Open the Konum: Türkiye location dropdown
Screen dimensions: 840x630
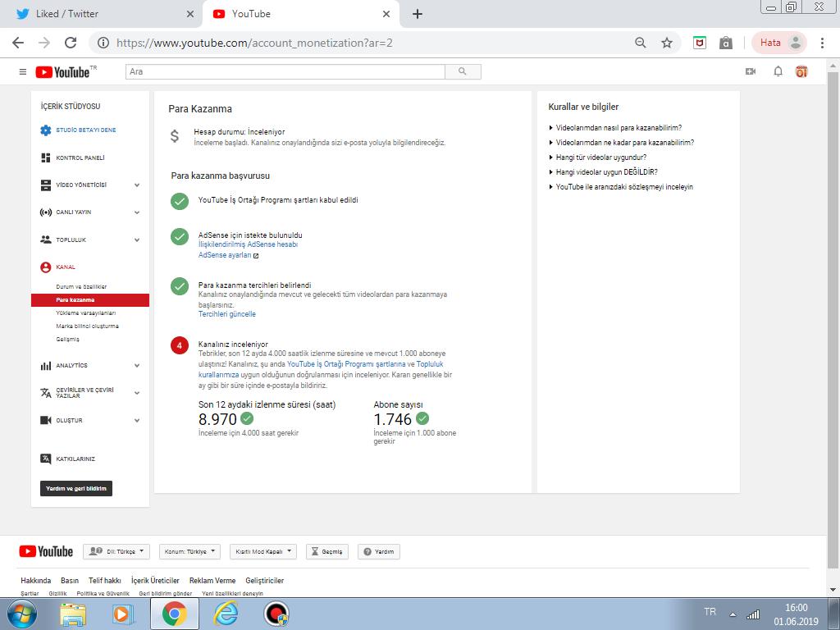(x=189, y=551)
